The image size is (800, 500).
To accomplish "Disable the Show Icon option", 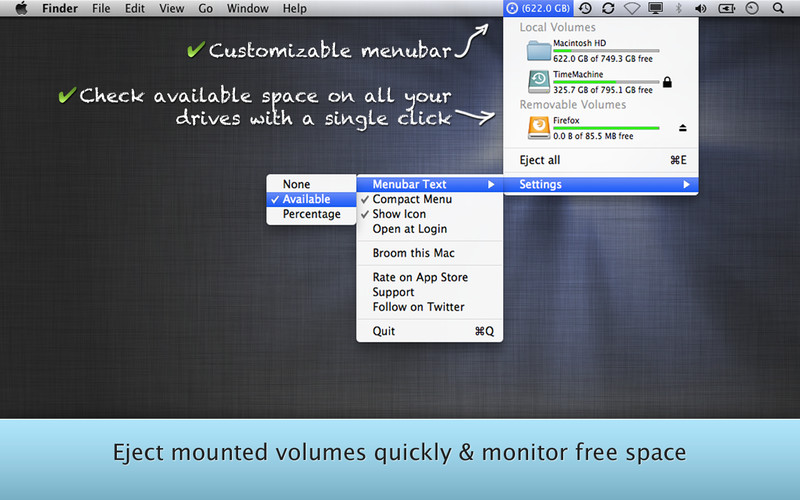I will (399, 214).
